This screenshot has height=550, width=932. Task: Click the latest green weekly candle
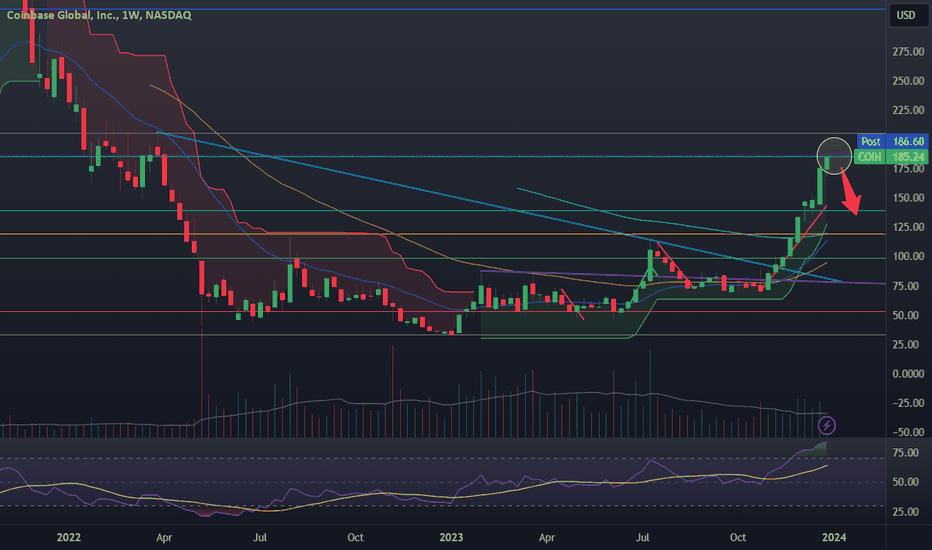pyautogui.click(x=827, y=163)
